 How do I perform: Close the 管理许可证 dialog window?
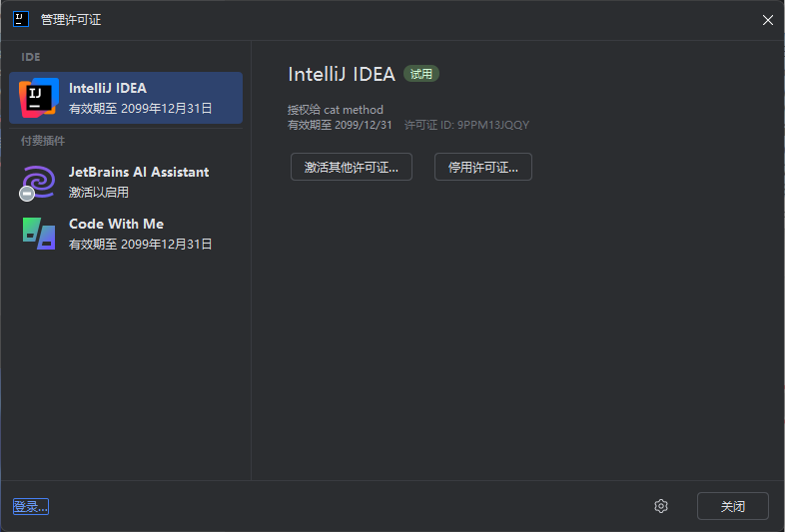(x=767, y=20)
